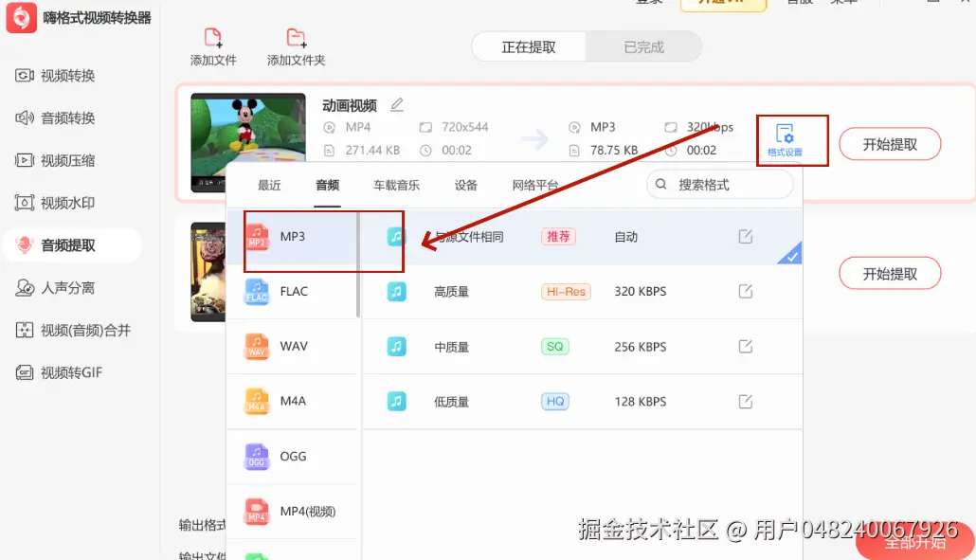Click the 271.44 KB size text
Screen dimensions: 976x560
point(372,150)
